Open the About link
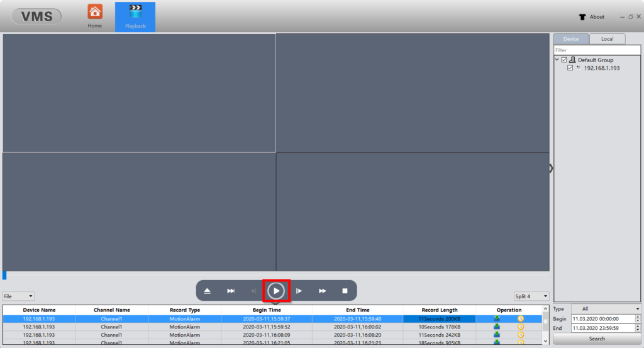The image size is (644, 348). 591,17
